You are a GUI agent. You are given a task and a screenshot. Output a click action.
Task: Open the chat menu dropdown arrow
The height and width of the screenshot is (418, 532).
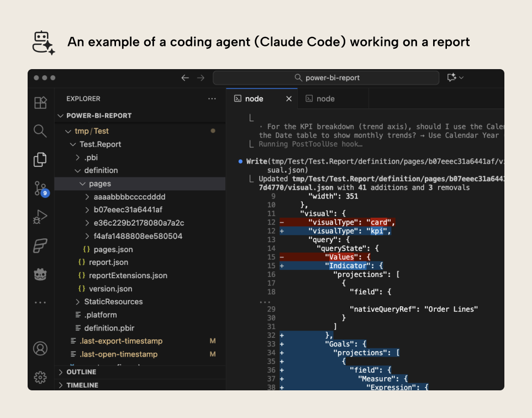[461, 78]
